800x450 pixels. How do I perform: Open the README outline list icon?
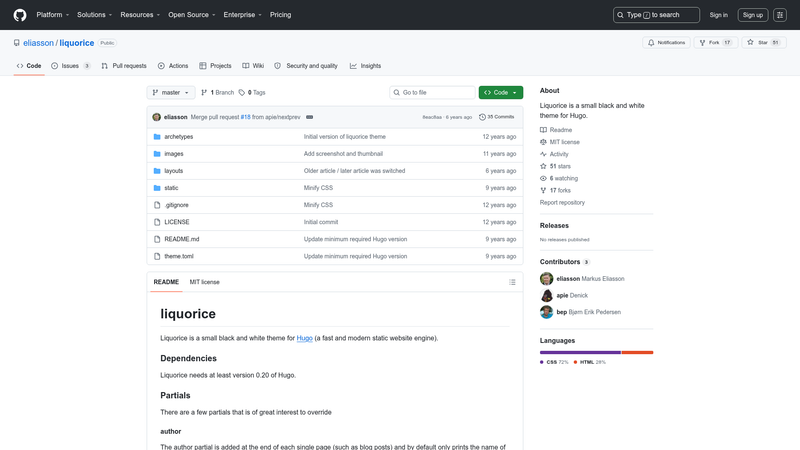[x=512, y=282]
